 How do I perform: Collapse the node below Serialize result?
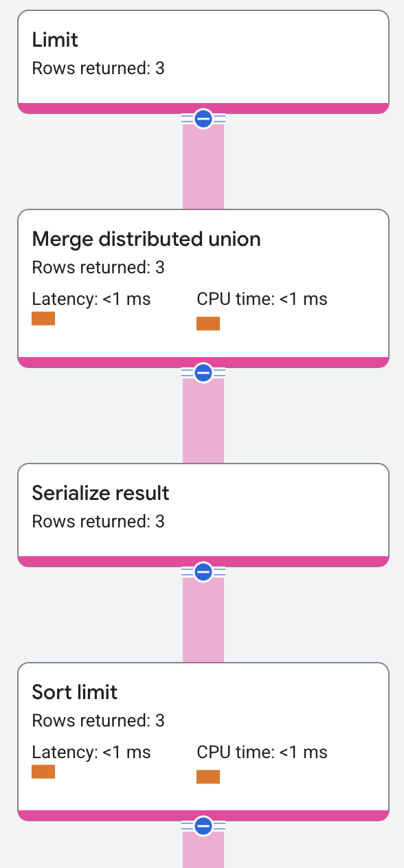click(203, 571)
